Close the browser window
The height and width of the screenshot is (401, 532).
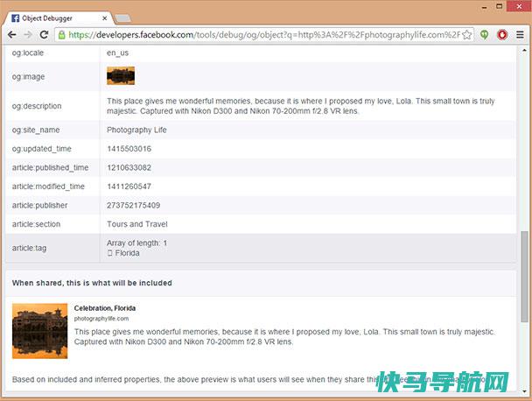coord(519,6)
